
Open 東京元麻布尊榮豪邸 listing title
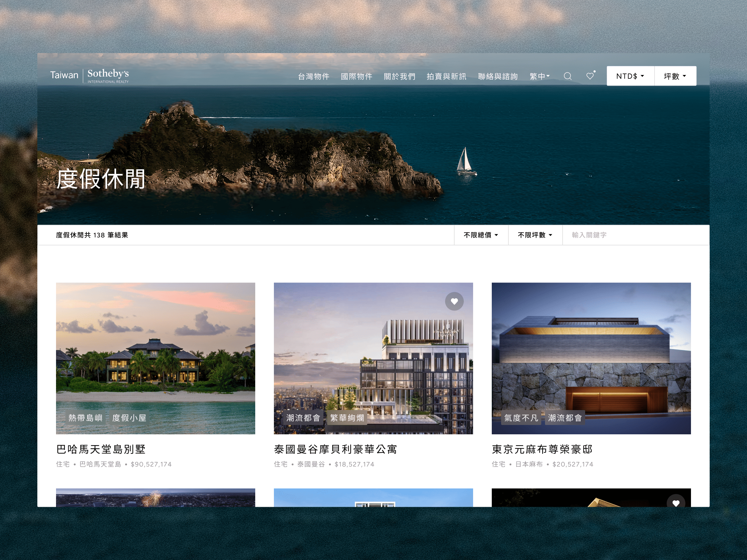coord(542,449)
